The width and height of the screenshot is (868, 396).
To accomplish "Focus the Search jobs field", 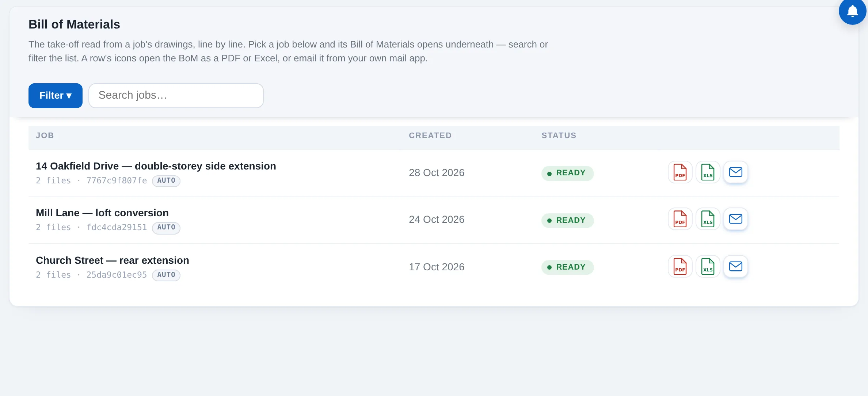I will pos(176,96).
